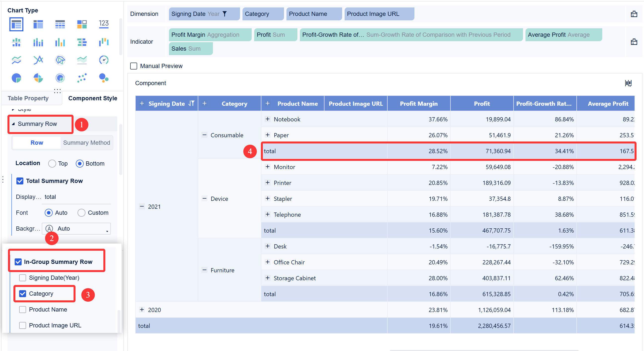Viewport: 644px width, 351px height.
Task: Select the KPI indicator card 123 icon
Action: point(104,24)
